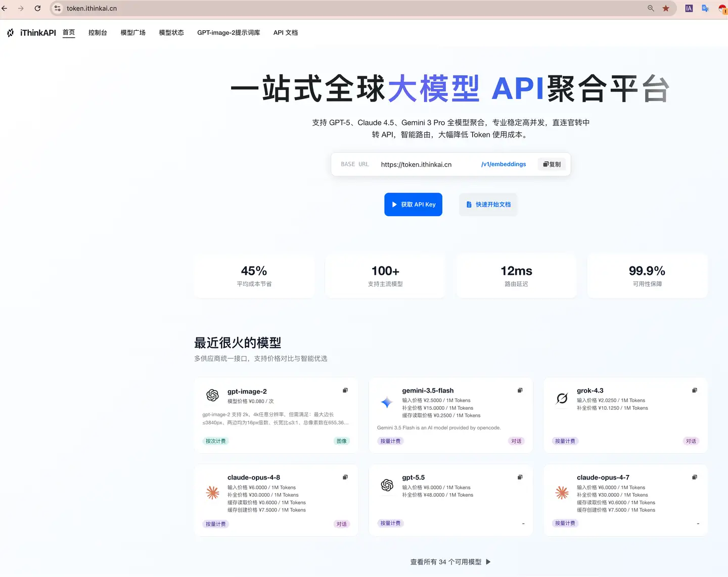
Task: Click the 最近很火的模型 section heading
Action: click(x=238, y=343)
